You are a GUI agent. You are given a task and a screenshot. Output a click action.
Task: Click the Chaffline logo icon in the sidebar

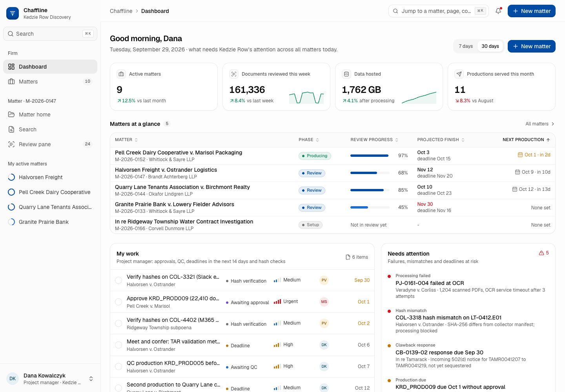13,13
